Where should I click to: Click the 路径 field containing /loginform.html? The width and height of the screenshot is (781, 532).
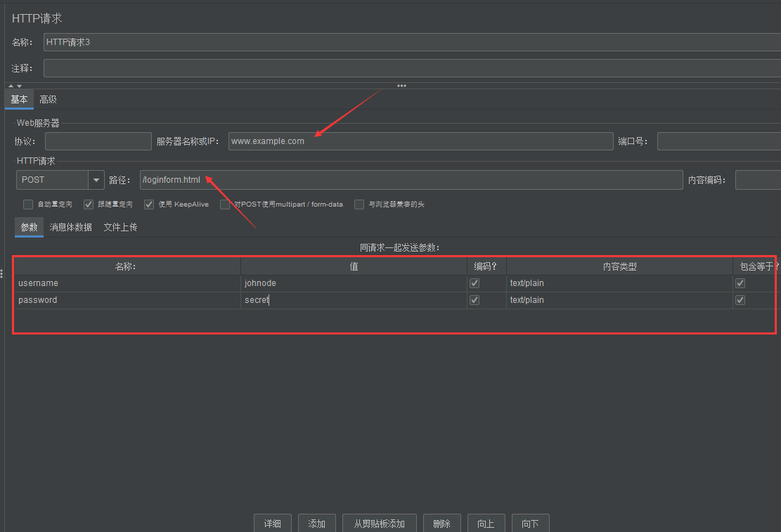[x=411, y=180]
